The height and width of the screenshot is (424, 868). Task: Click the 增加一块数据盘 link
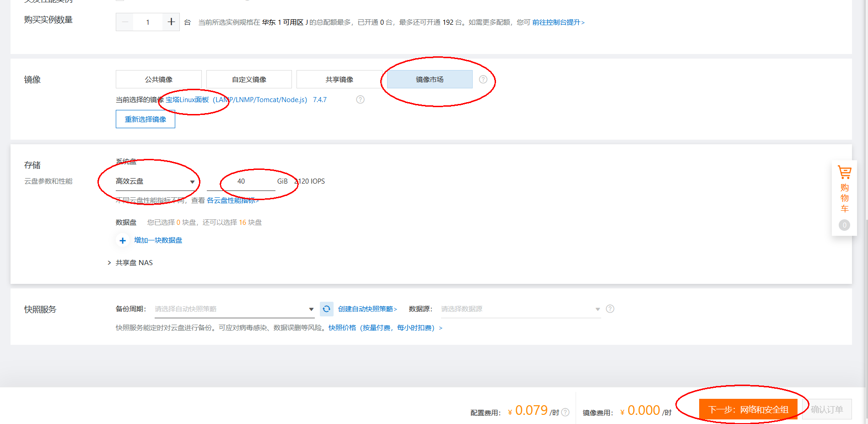coord(158,240)
